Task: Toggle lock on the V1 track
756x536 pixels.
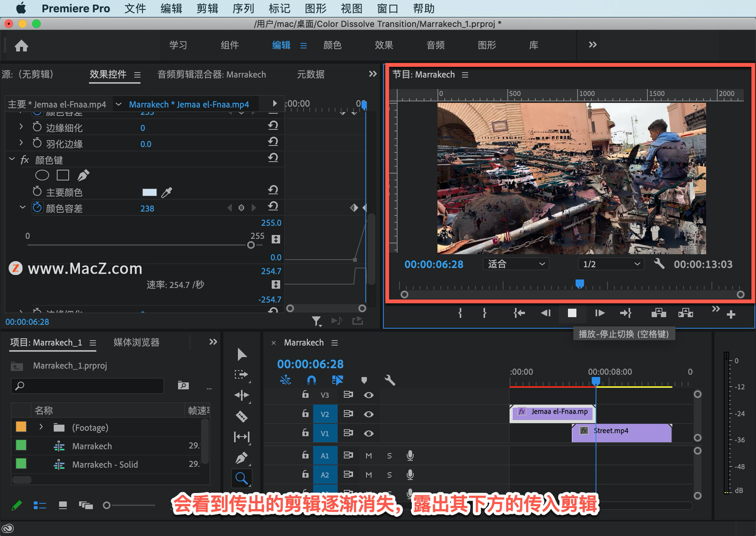Action: 305,433
